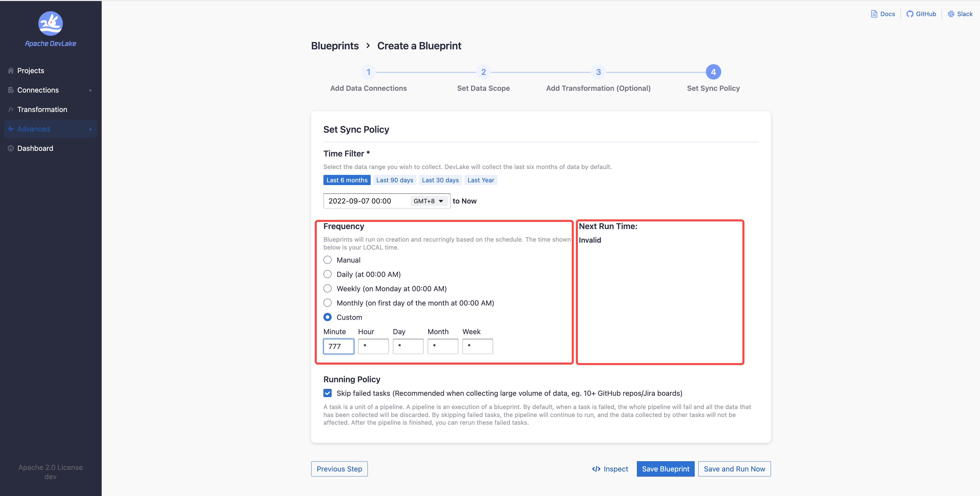Click the Connections sidebar icon
This screenshot has width=980, height=496.
(x=11, y=90)
